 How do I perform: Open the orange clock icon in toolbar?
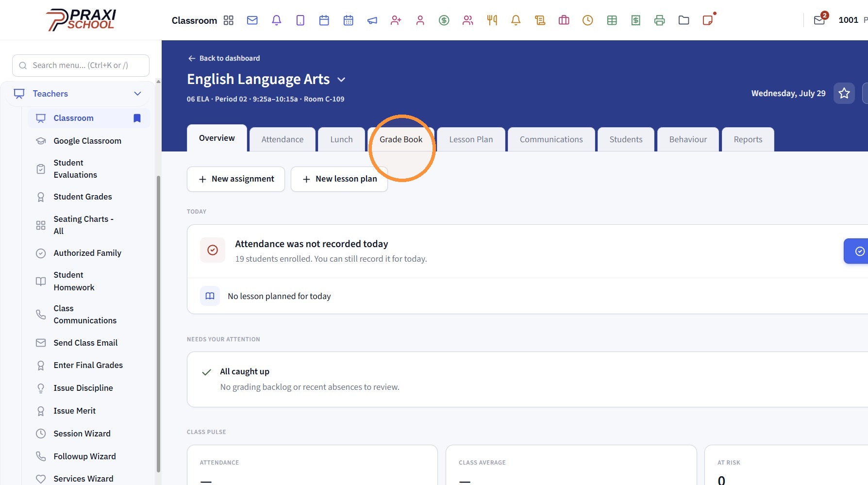pos(588,20)
